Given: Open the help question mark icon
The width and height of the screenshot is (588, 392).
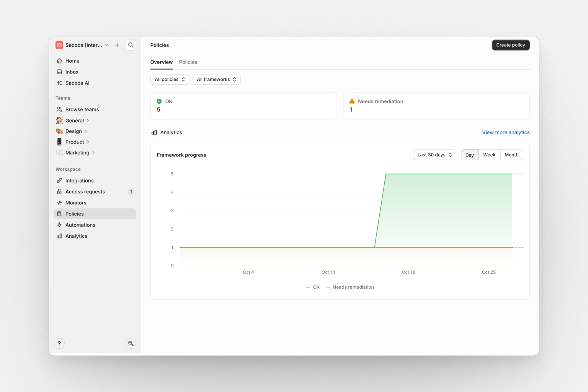Looking at the screenshot, I should pos(59,343).
